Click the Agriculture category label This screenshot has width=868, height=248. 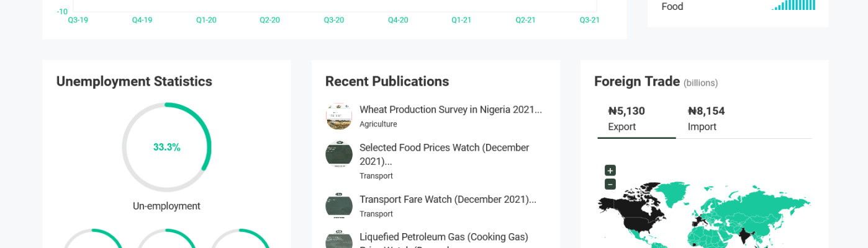click(378, 124)
